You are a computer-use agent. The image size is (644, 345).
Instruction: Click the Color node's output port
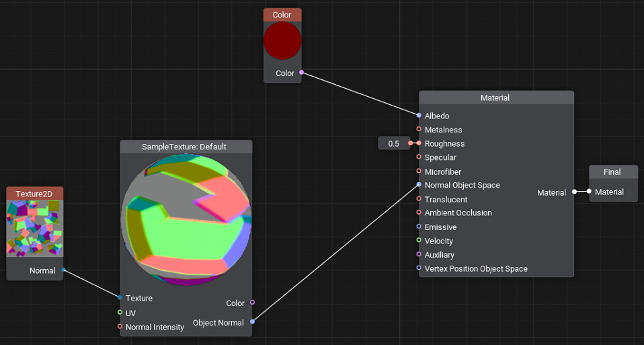[x=301, y=73]
